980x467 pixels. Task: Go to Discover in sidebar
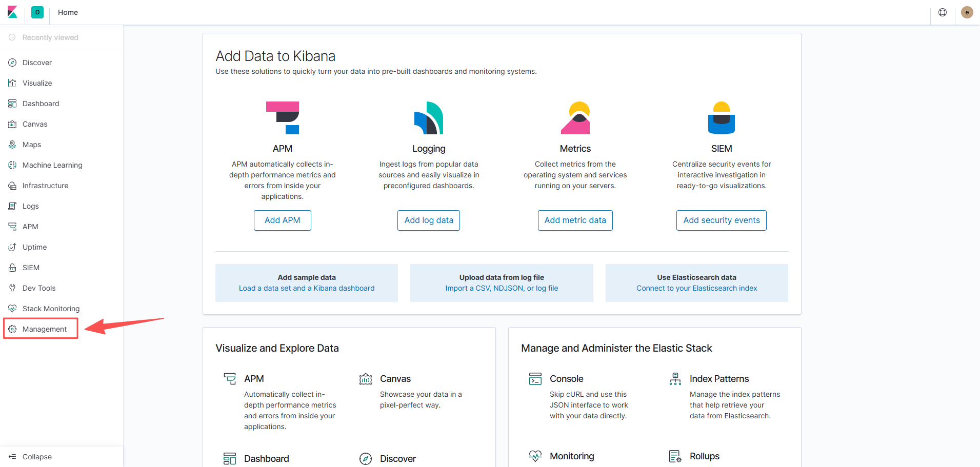tap(37, 63)
